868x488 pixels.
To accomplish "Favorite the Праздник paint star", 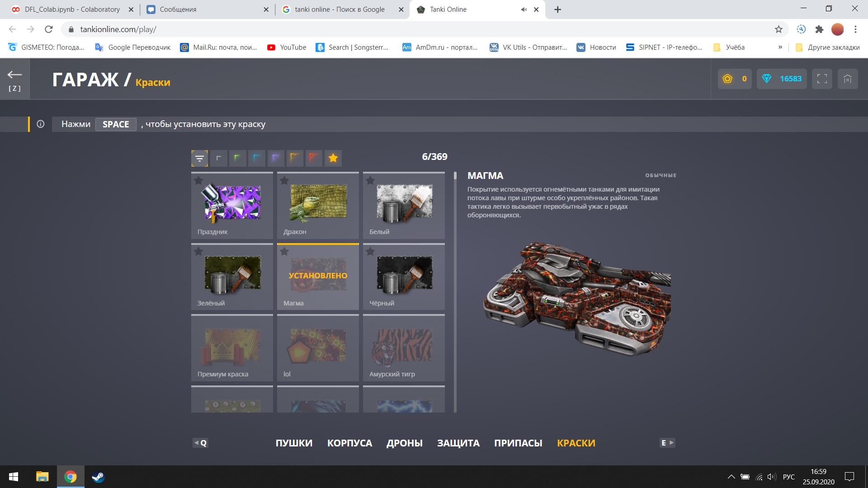I will (198, 181).
